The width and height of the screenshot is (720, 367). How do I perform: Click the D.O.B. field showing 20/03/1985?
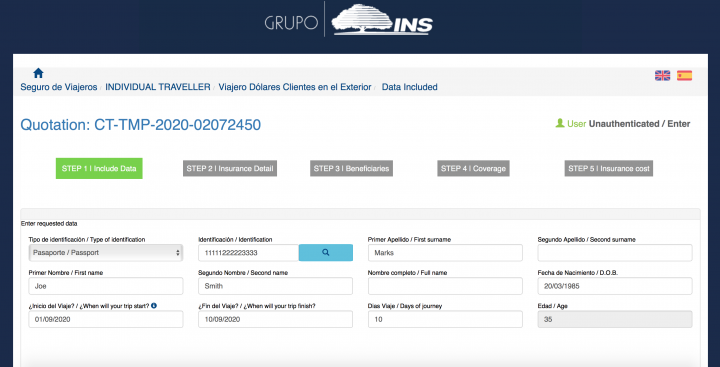tap(615, 286)
